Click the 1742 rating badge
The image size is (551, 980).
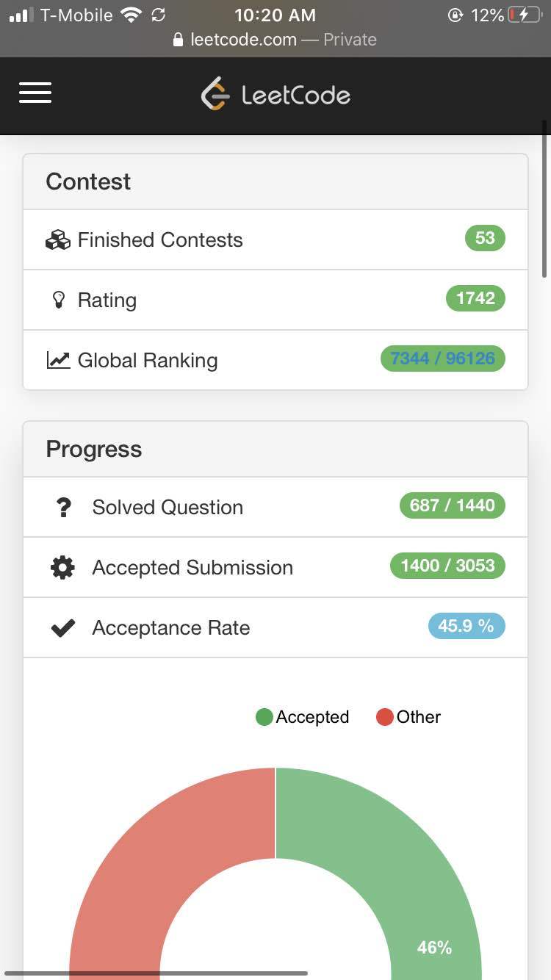point(475,298)
